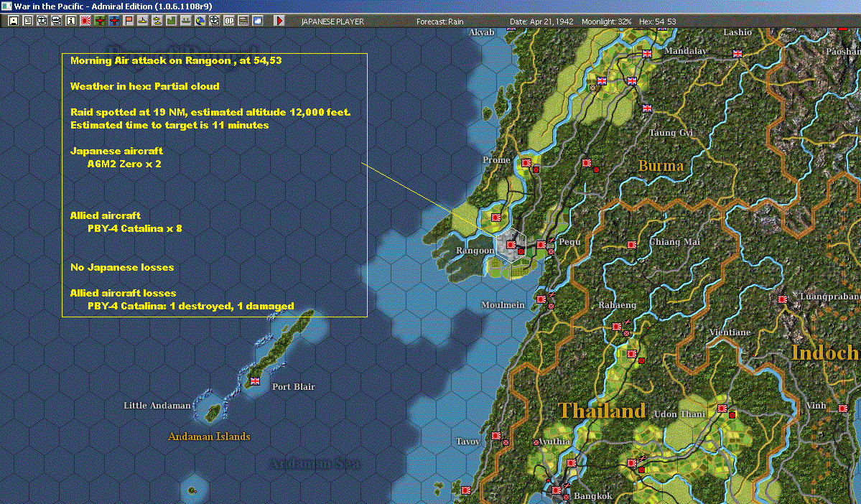
Task: Click the 'Allied aircraft losses' heading
Action: pos(123,293)
